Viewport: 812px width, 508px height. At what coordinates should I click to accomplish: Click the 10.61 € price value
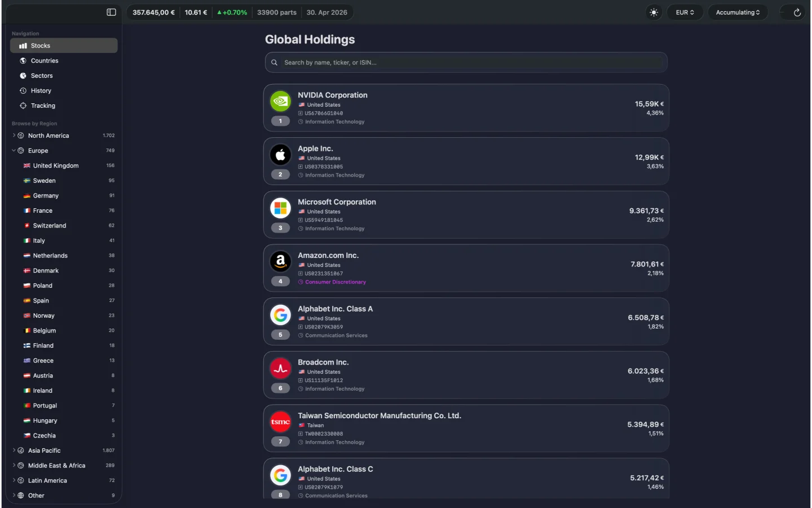(x=196, y=12)
